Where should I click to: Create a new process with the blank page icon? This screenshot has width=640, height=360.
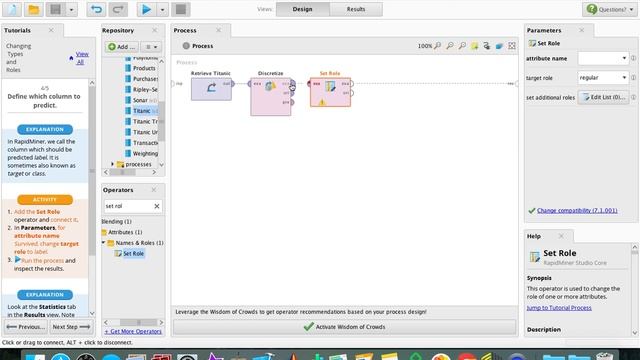[12, 9]
